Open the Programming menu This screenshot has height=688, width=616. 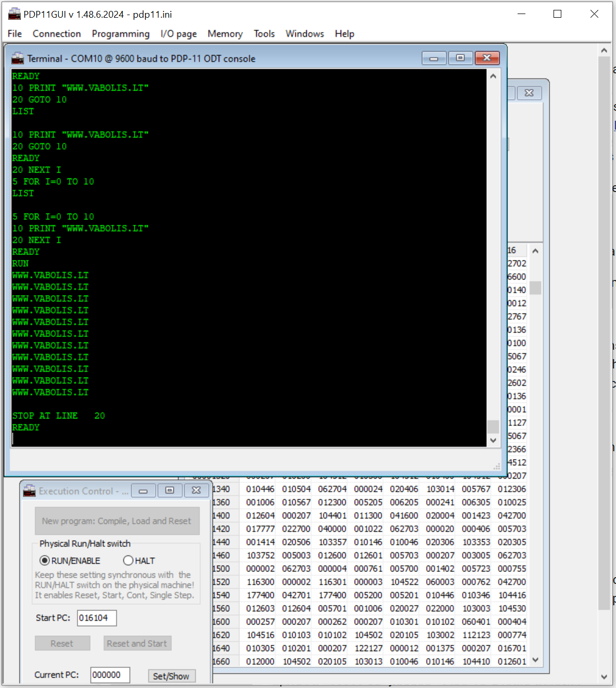121,34
